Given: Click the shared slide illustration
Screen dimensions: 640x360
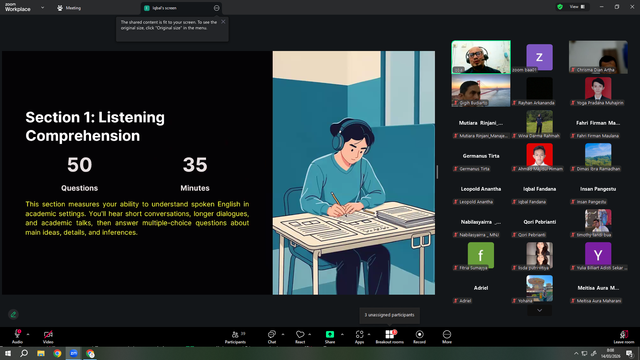Looking at the screenshot, I should point(353,173).
